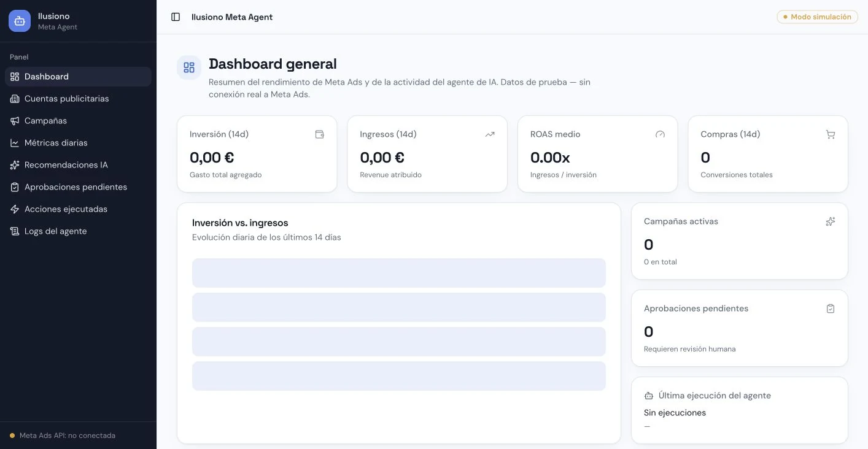This screenshot has width=868, height=449.
Task: Click the Dashboard grid icon in sidebar
Action: [x=15, y=77]
